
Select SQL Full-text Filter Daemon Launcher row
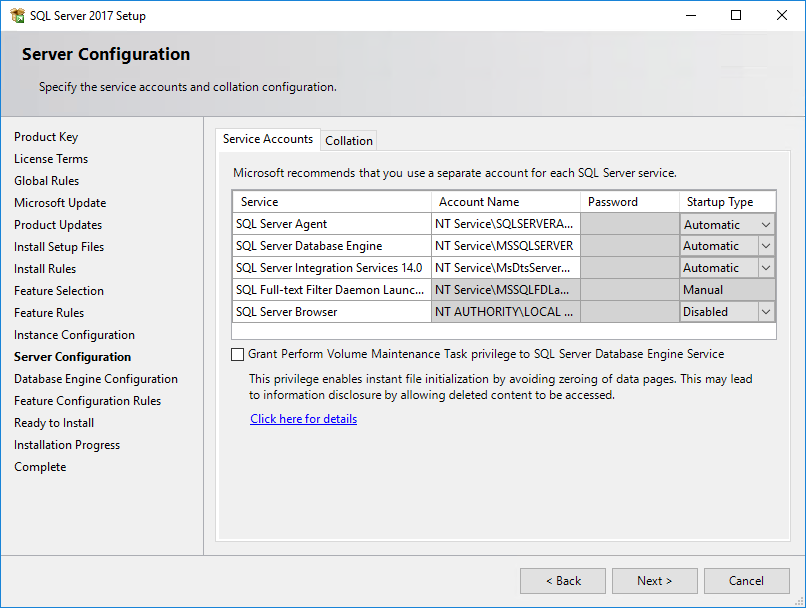tap(332, 290)
